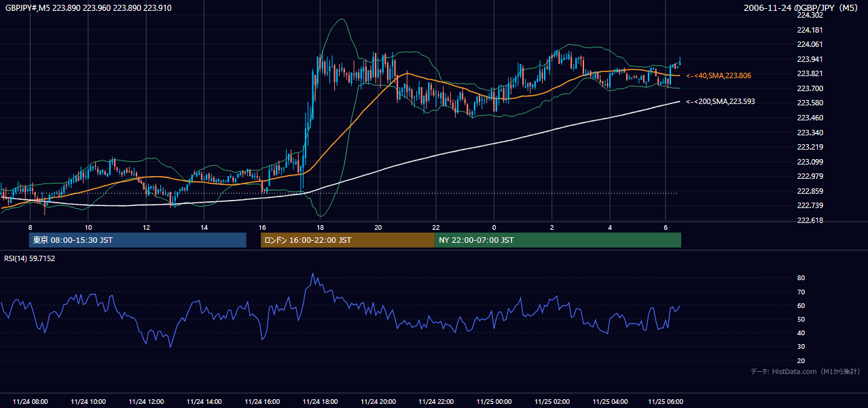Screen dimensions: 868x408
Task: Click the bottom time label 11/24 12:00
Action: coord(146,401)
